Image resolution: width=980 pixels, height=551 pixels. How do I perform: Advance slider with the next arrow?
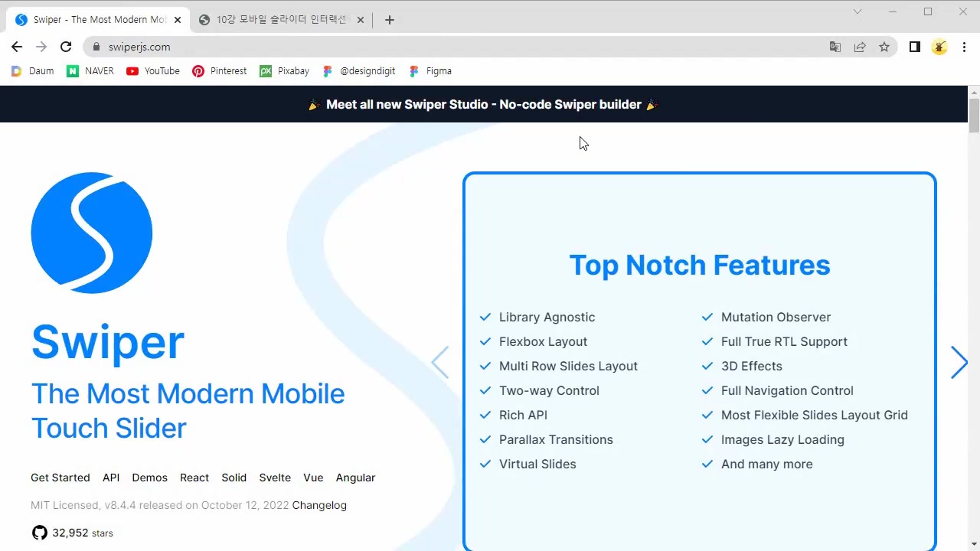click(x=959, y=363)
